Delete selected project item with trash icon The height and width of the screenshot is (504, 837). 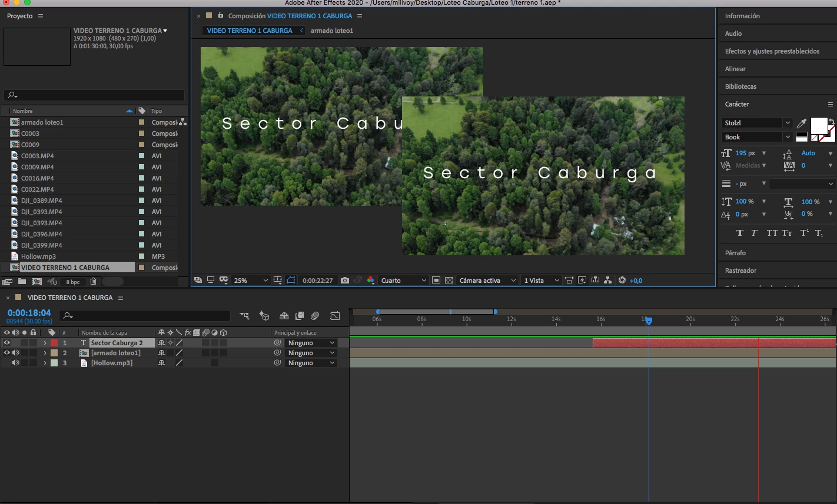tap(93, 282)
